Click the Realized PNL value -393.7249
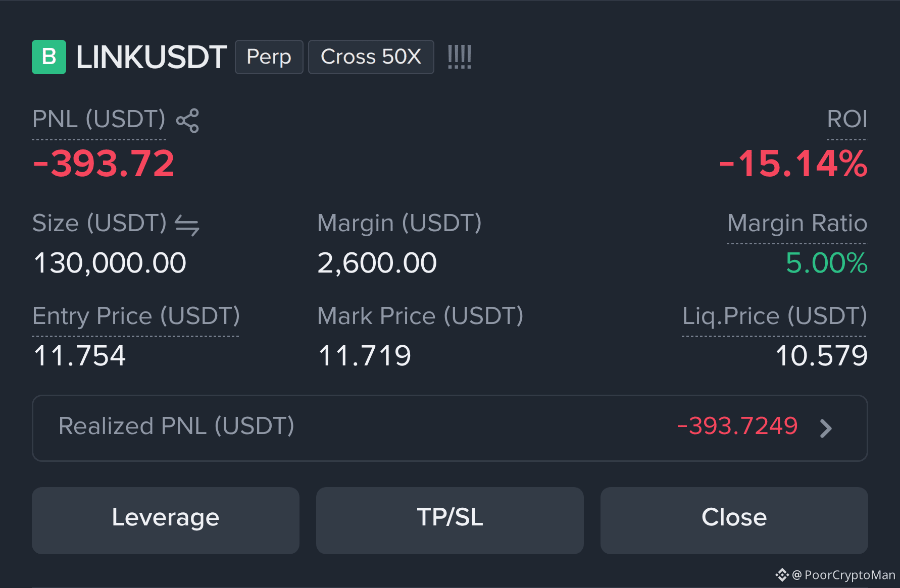 click(737, 426)
